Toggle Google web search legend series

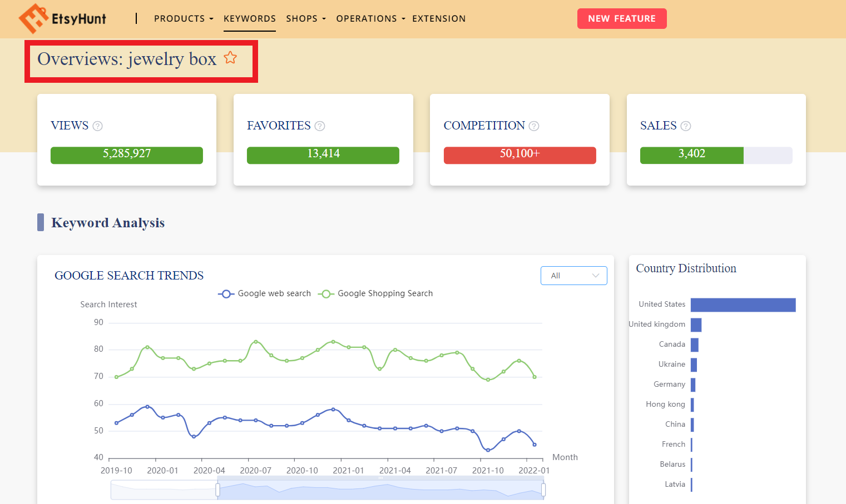264,293
